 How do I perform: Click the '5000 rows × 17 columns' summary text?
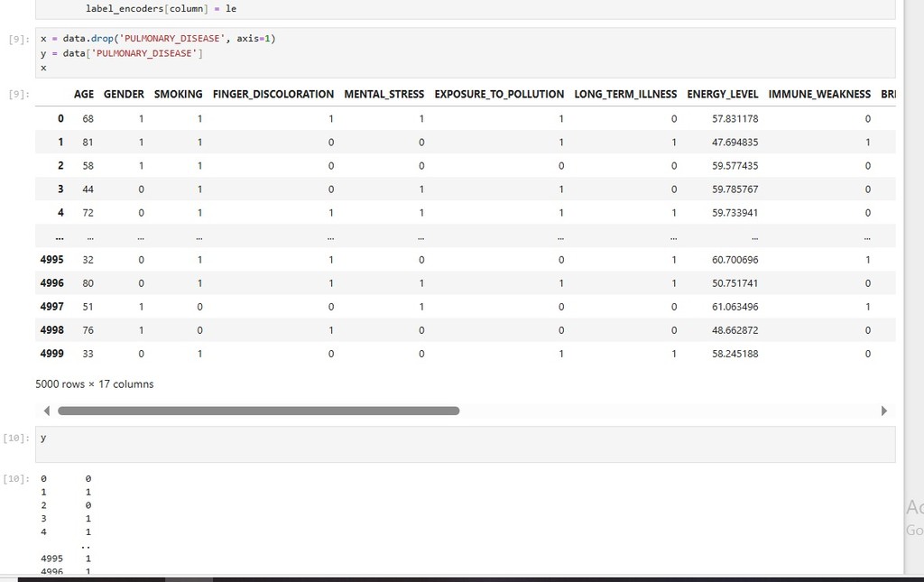(95, 384)
